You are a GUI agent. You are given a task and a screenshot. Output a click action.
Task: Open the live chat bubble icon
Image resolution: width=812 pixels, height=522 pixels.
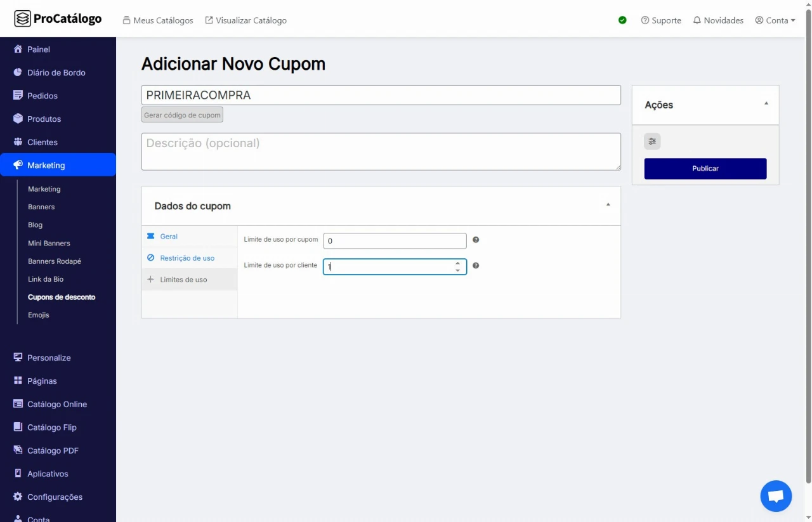coord(776,496)
